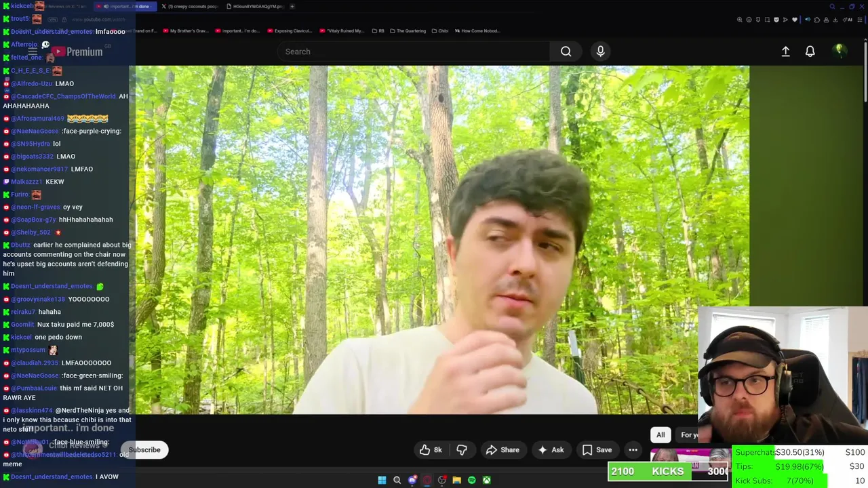
Task: Switch to HGounBYW0AAQgYM image tab
Action: 254,6
